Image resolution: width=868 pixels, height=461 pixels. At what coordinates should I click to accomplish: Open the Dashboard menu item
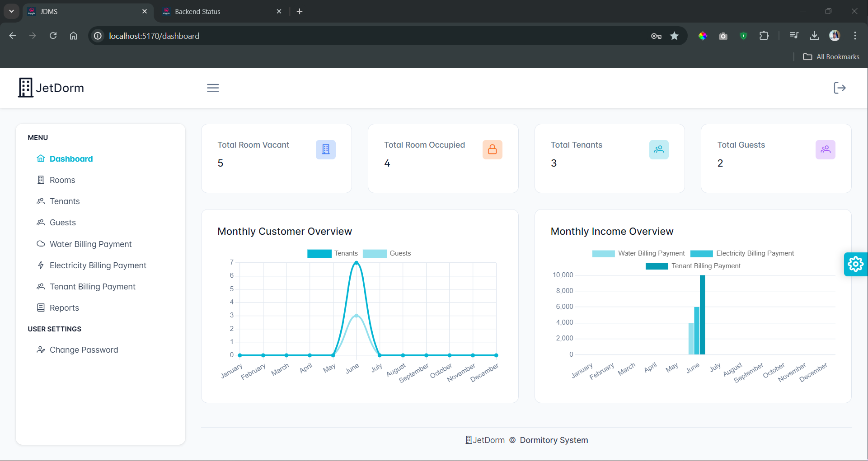coord(71,158)
